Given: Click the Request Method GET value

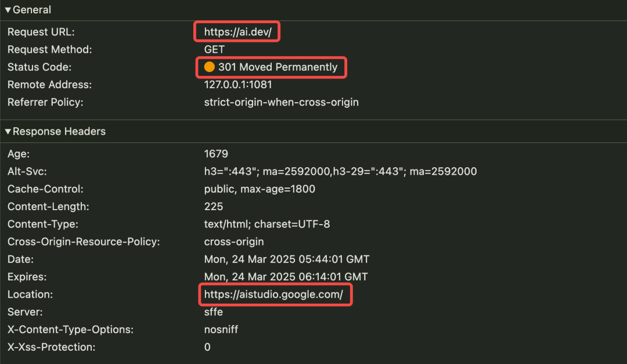Looking at the screenshot, I should coord(214,49).
